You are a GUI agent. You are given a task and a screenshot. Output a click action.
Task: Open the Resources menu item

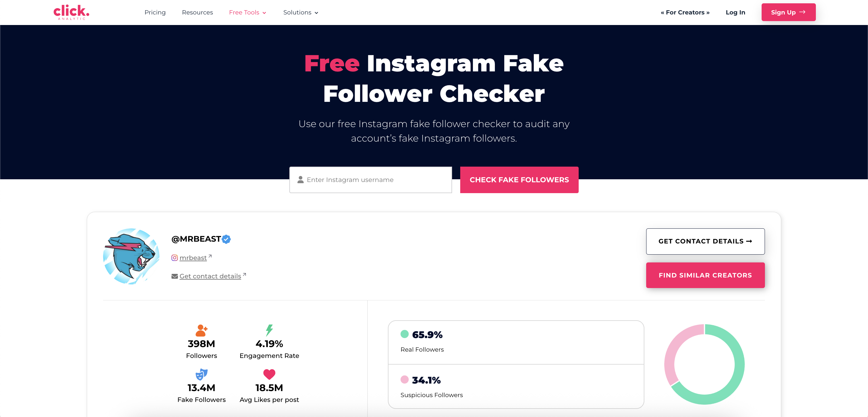pyautogui.click(x=197, y=12)
